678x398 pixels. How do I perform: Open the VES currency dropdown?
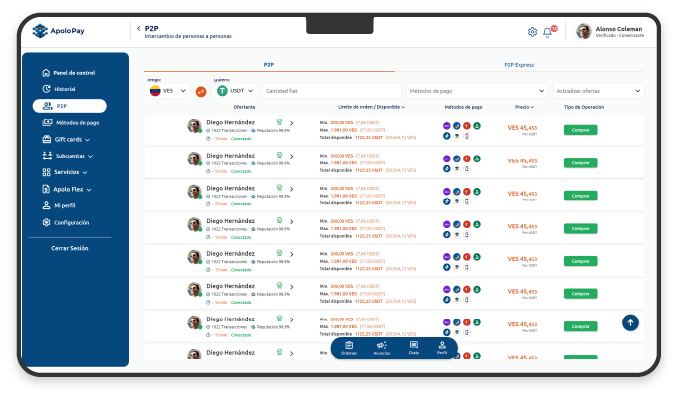pos(167,91)
